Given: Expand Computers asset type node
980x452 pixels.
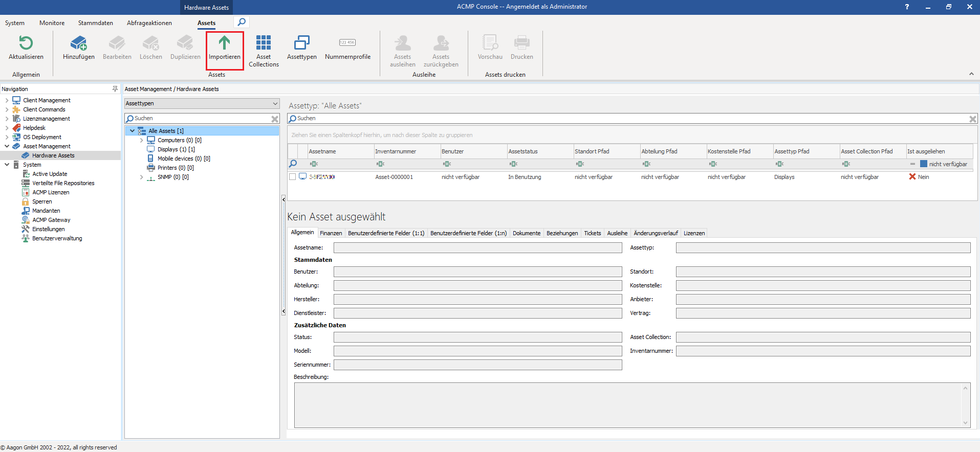Looking at the screenshot, I should click(142, 140).
